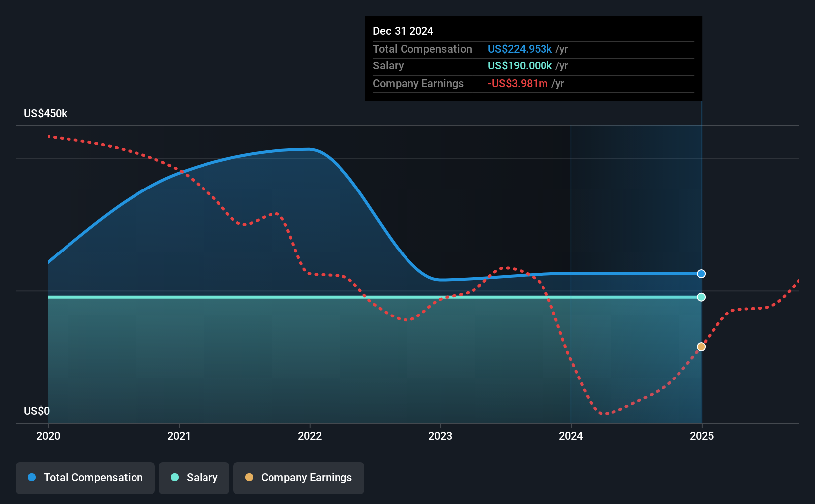Click the teal Salary legend dot

pos(175,477)
